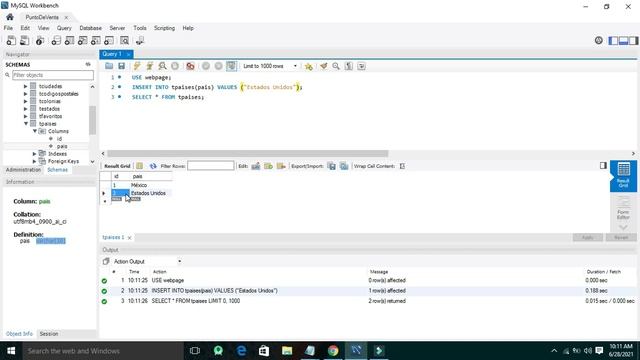Collapse the Columns folder under tpaises
The width and height of the screenshot is (640, 360).
click(x=35, y=131)
